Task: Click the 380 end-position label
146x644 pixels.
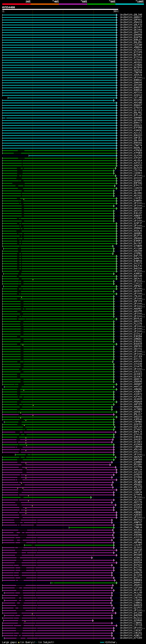Action: (x=115, y=11)
